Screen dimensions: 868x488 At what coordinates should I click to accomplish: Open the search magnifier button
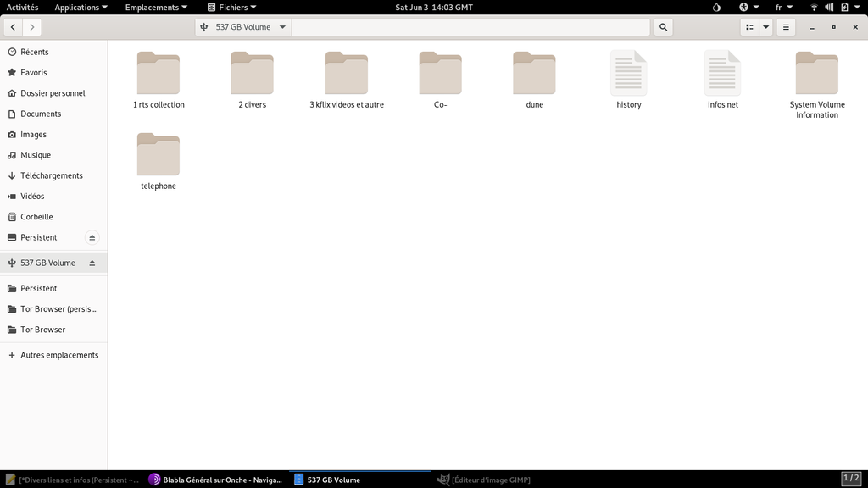tap(663, 27)
